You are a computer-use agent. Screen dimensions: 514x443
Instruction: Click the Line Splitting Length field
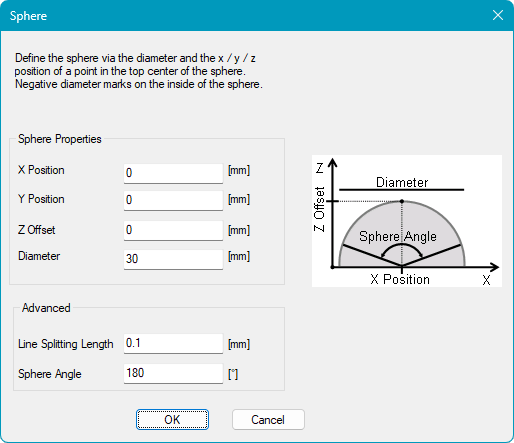(173, 343)
